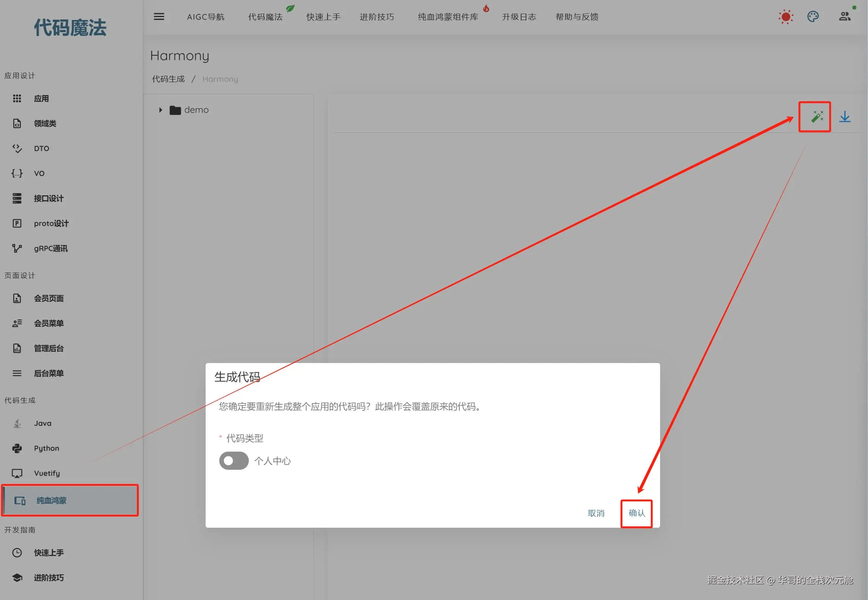
Task: Click the magic wand generate code icon
Action: click(817, 117)
